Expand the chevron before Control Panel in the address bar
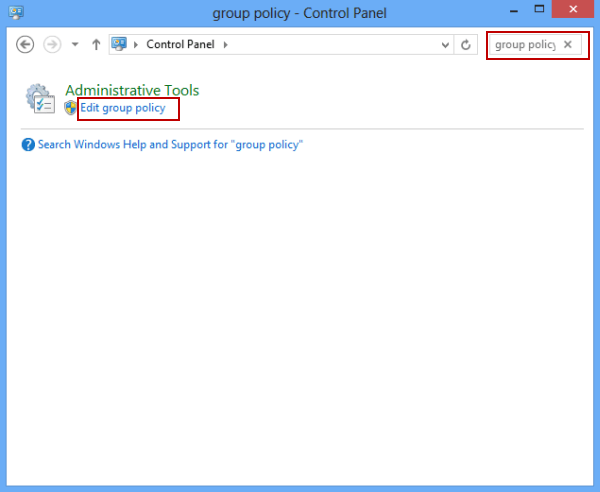The width and height of the screenshot is (600, 492). point(135,45)
